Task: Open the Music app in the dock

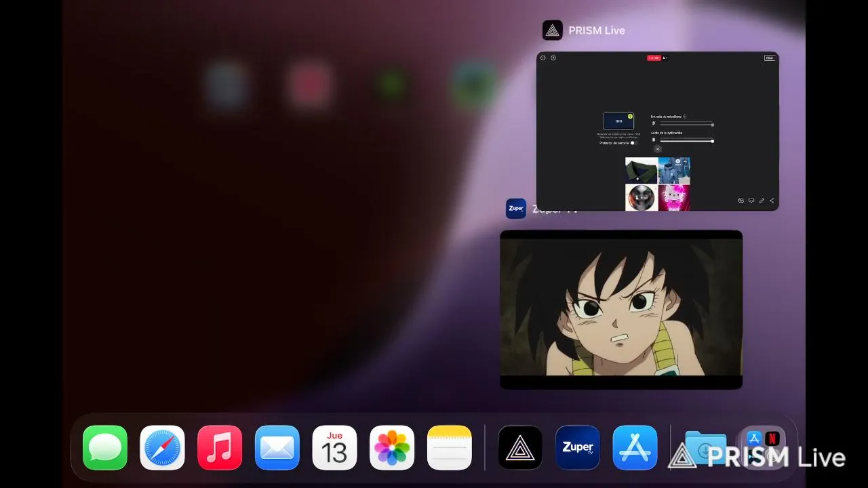Action: click(220, 447)
